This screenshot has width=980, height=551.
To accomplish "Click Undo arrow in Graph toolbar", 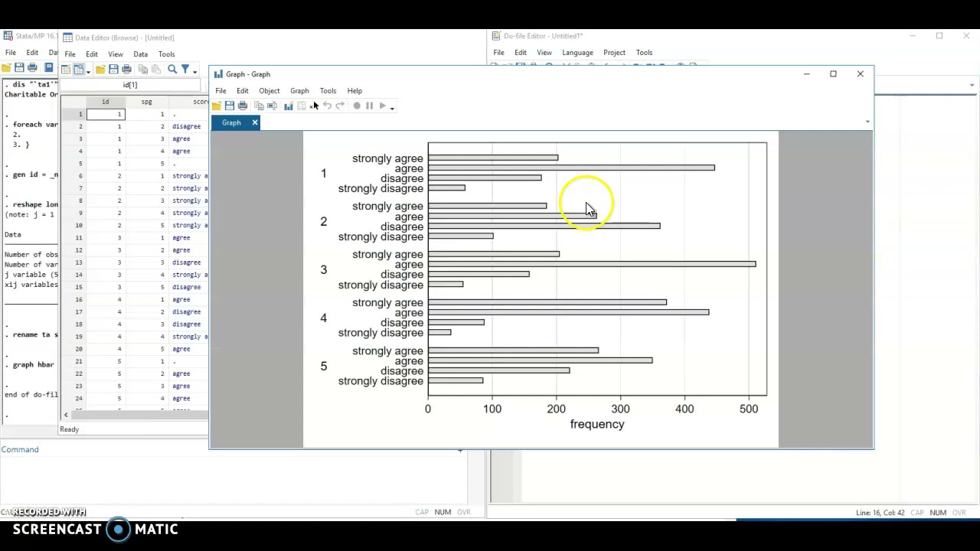I will point(327,106).
